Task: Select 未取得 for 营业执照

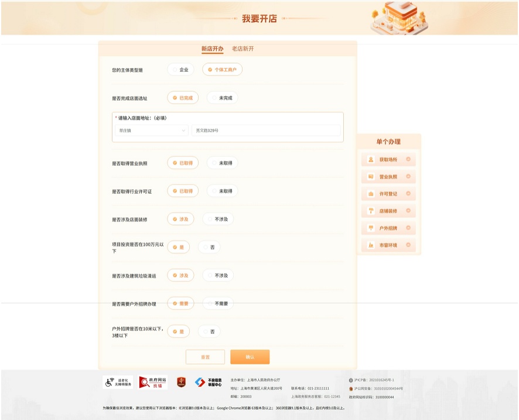Action: pyautogui.click(x=222, y=163)
